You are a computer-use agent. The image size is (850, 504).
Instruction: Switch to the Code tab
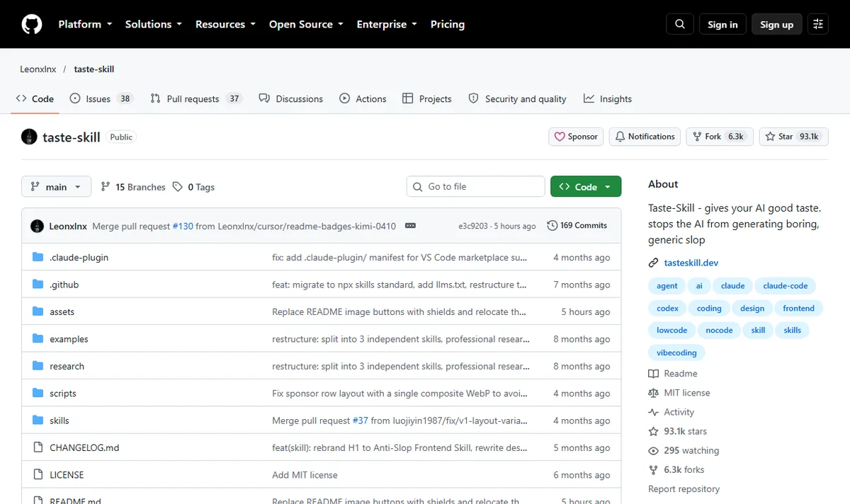35,99
